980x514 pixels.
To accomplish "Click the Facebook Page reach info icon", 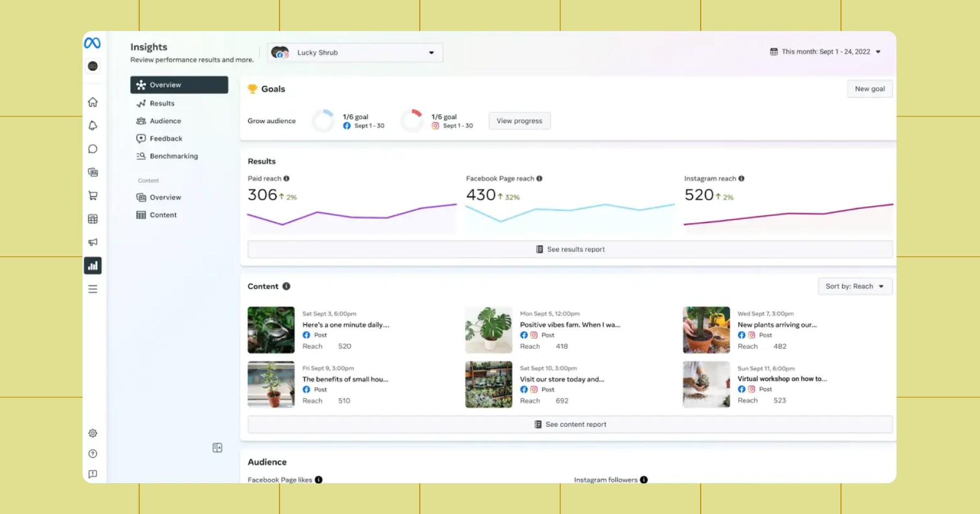I will [x=540, y=178].
